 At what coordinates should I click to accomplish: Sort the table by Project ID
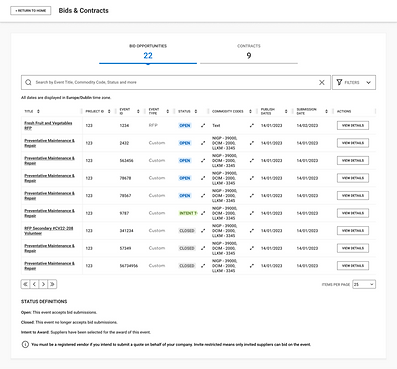pyautogui.click(x=109, y=111)
